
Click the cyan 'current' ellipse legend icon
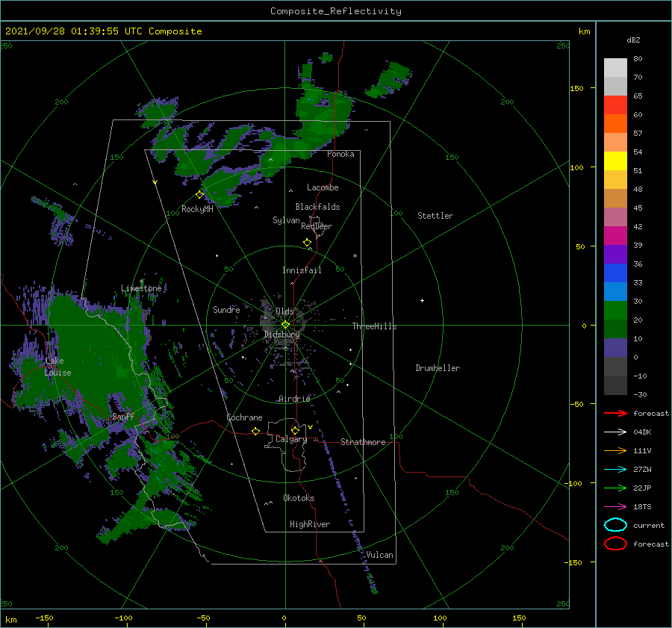(615, 525)
